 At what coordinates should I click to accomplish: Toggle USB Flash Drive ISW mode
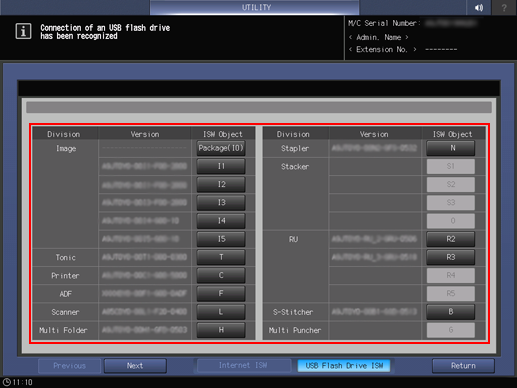point(344,366)
